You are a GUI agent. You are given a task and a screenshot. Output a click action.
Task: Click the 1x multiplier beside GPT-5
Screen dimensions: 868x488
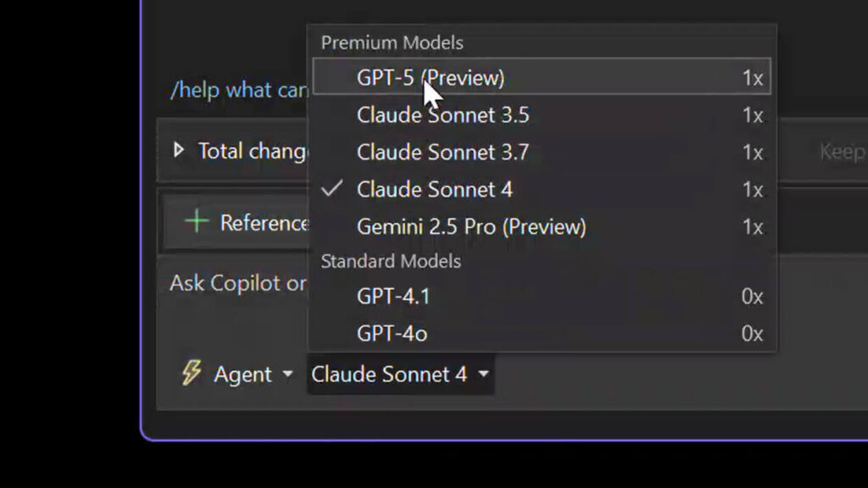[x=754, y=77]
